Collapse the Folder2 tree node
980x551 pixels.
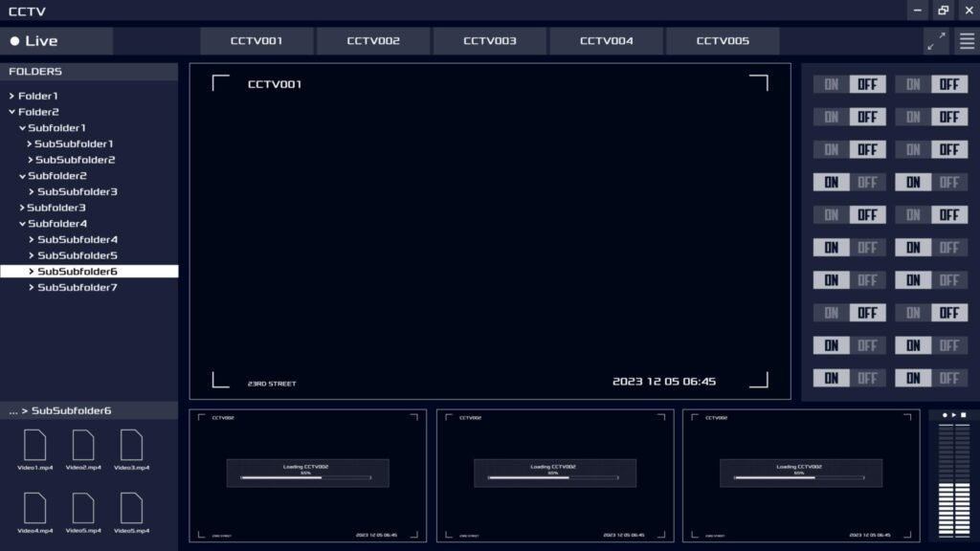click(x=11, y=112)
